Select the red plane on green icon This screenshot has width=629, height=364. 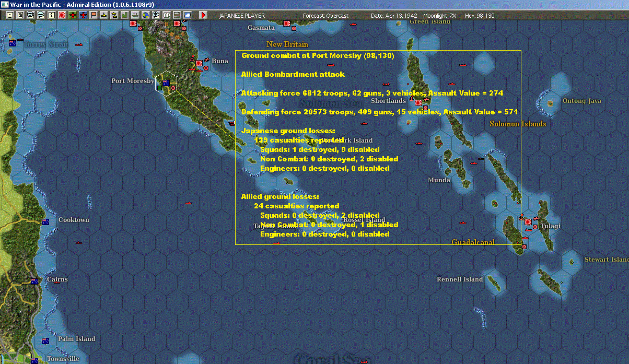(73, 15)
